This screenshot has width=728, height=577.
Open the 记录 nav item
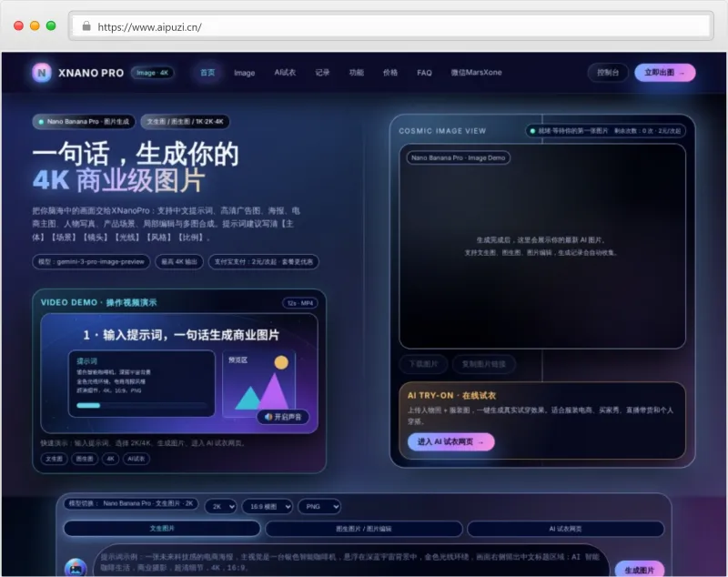pyautogui.click(x=322, y=73)
